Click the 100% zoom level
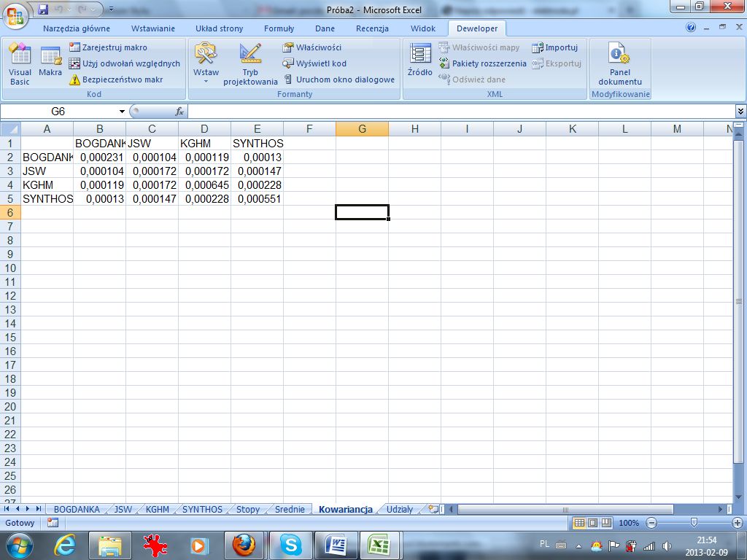Viewport: 747px width, 560px height. point(628,523)
